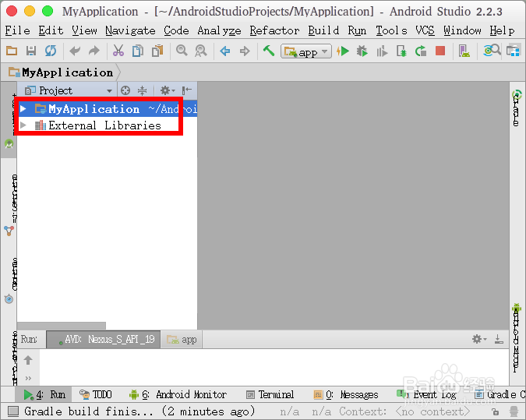Open the VCS menu
Viewport: 526px width, 420px height.
click(425, 30)
